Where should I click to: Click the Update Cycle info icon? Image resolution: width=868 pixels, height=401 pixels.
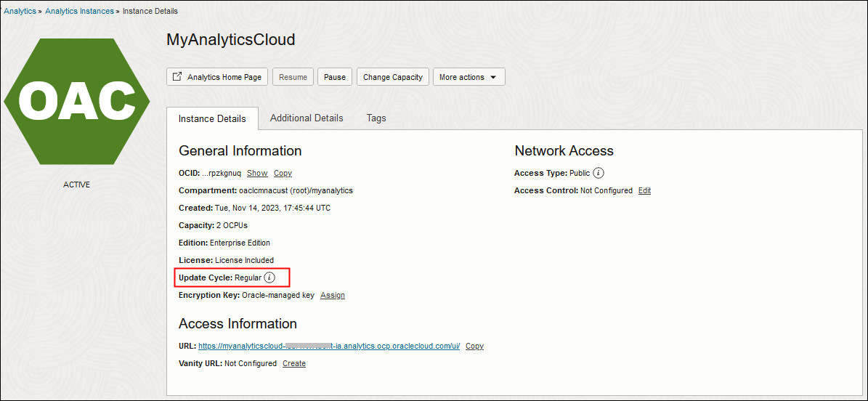point(269,278)
